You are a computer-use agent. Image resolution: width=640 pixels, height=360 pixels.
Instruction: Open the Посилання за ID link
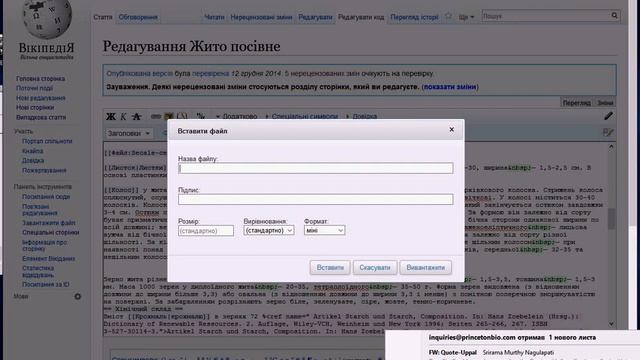[45, 284]
